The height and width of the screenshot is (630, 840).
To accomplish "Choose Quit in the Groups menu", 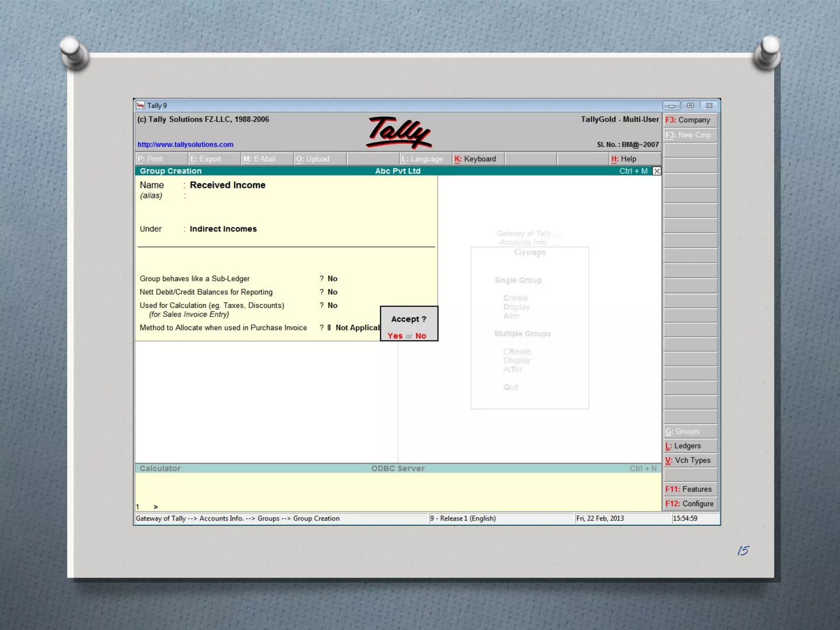I will click(511, 387).
